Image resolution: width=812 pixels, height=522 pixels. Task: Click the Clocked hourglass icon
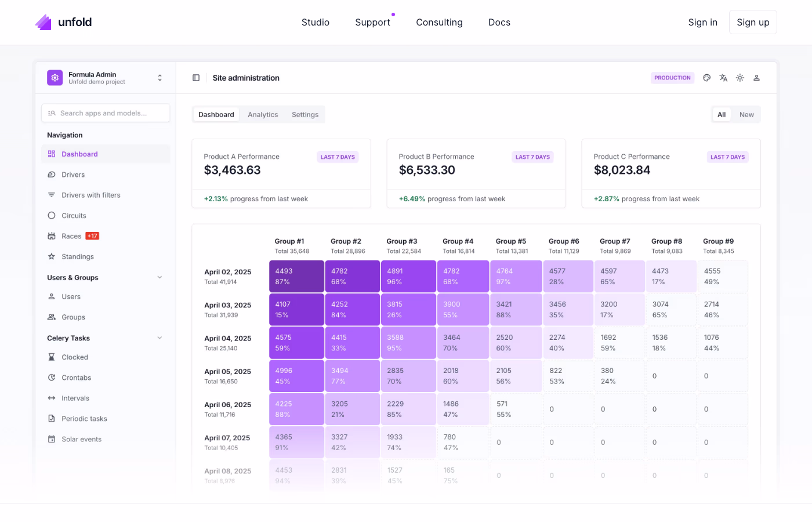tap(52, 357)
